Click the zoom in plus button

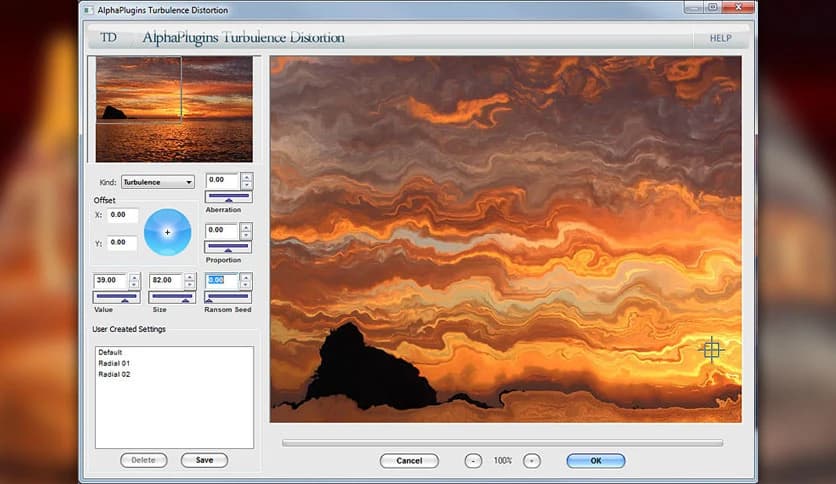[x=532, y=461]
